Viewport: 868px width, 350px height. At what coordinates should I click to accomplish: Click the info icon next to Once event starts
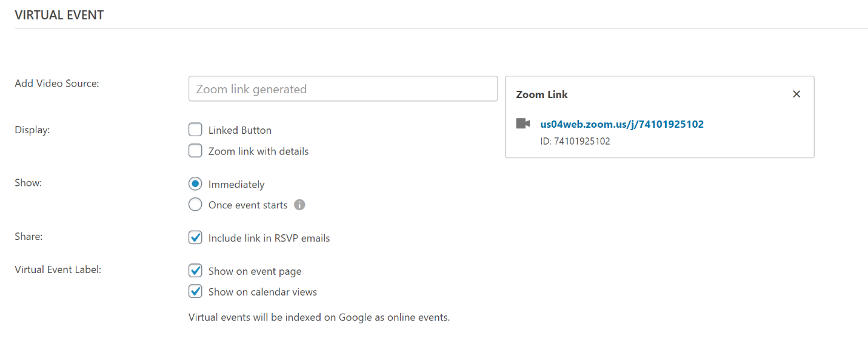pyautogui.click(x=299, y=205)
